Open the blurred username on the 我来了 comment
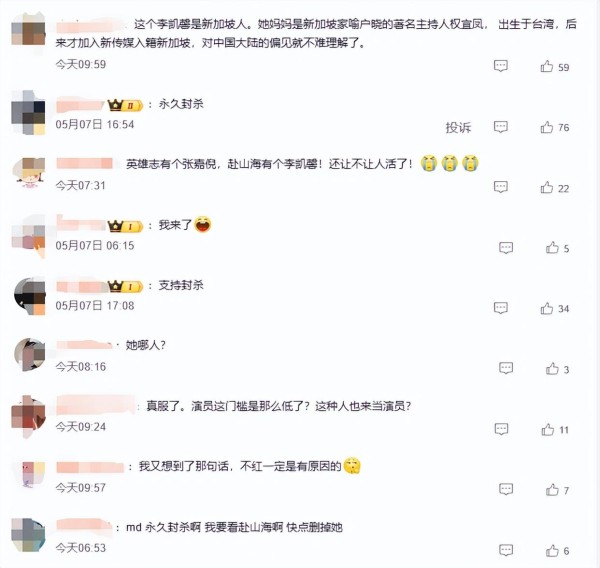600x568 pixels. [x=81, y=224]
